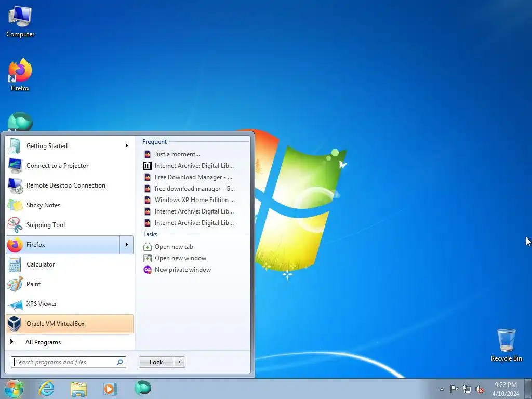Open the Computer desktop icon

(20, 21)
